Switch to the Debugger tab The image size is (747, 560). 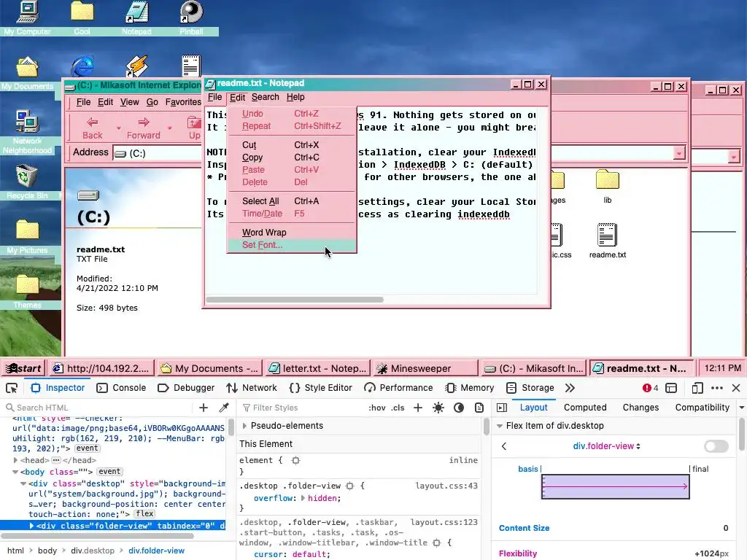(186, 388)
